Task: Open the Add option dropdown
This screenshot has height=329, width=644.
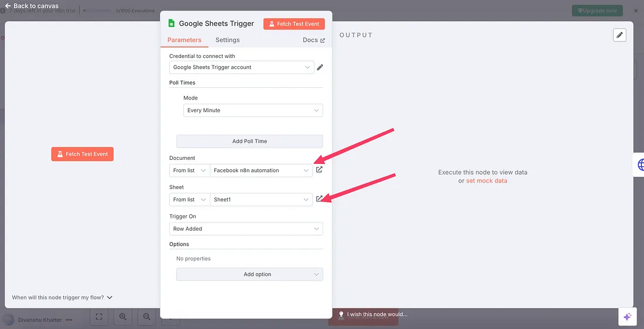Action: pos(250,274)
